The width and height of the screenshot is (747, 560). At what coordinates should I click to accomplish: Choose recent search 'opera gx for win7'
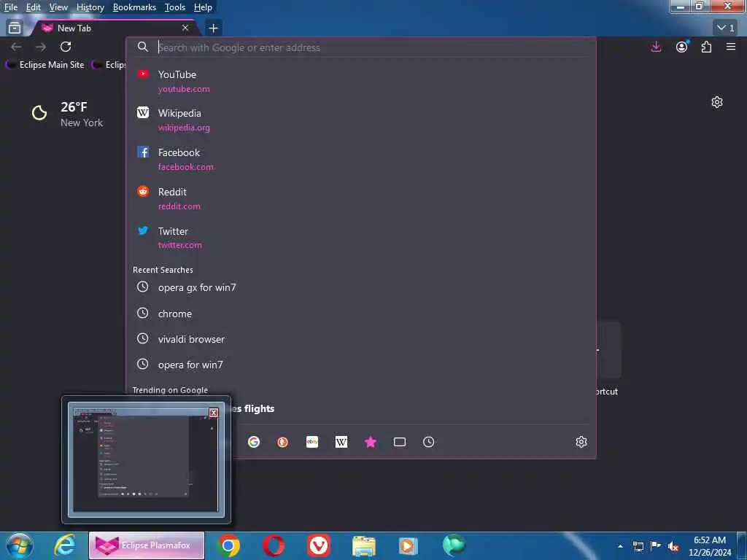[361, 287]
